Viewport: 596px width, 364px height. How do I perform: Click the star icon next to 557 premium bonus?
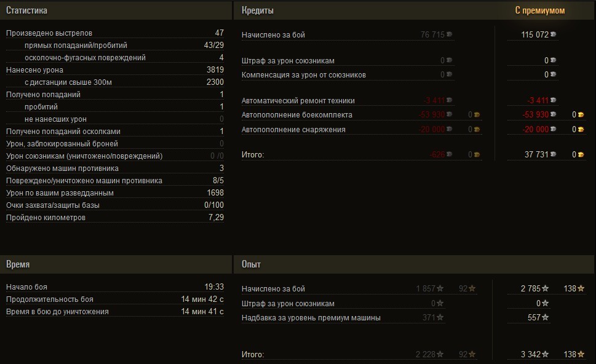tap(545, 317)
